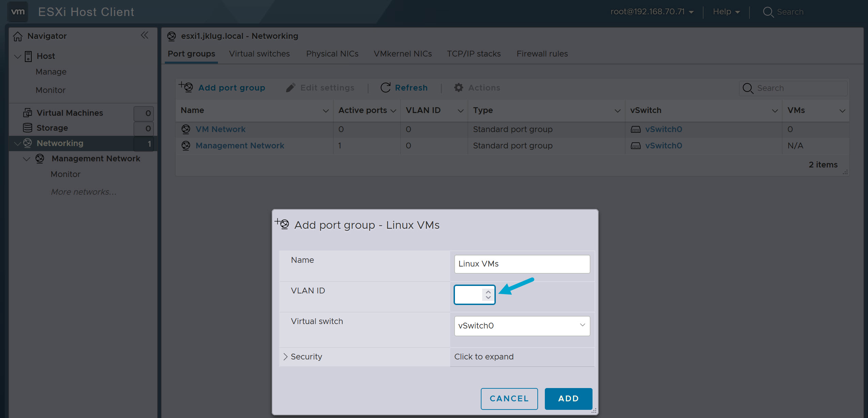Select the Networking globe icon in Navigator
Image resolution: width=868 pixels, height=418 pixels.
pos(27,143)
